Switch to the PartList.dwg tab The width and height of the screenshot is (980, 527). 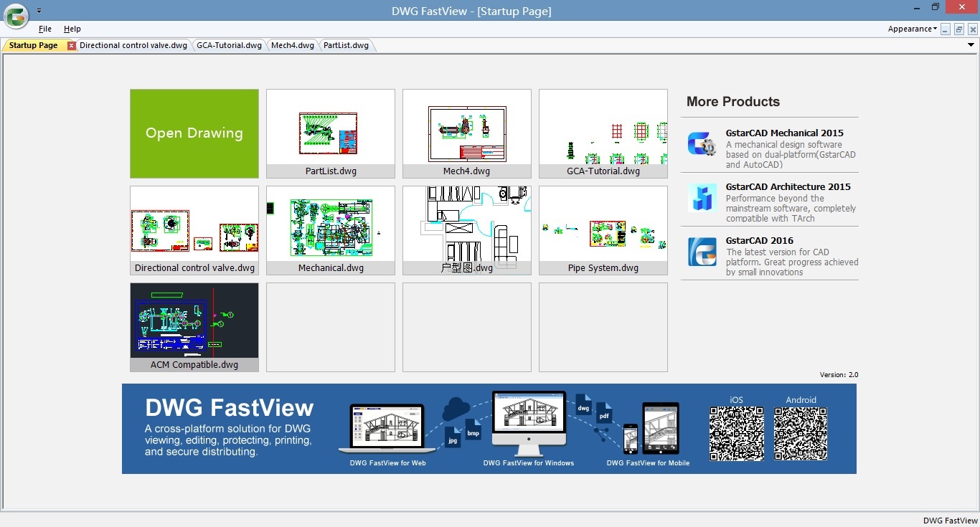(346, 45)
